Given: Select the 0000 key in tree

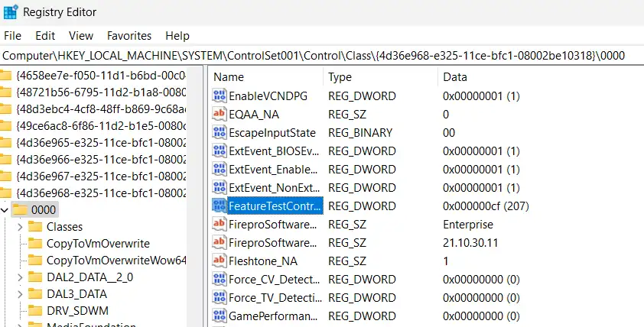Looking at the screenshot, I should [43, 210].
